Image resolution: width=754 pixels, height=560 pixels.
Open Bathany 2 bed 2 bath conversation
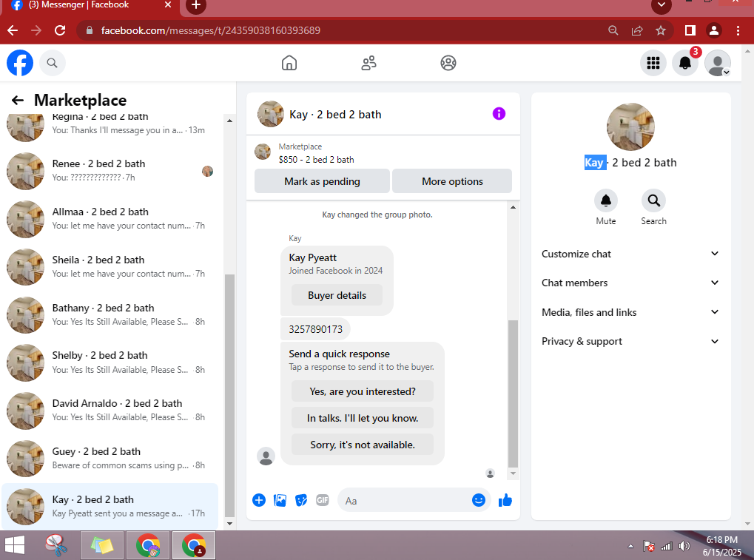click(x=110, y=315)
